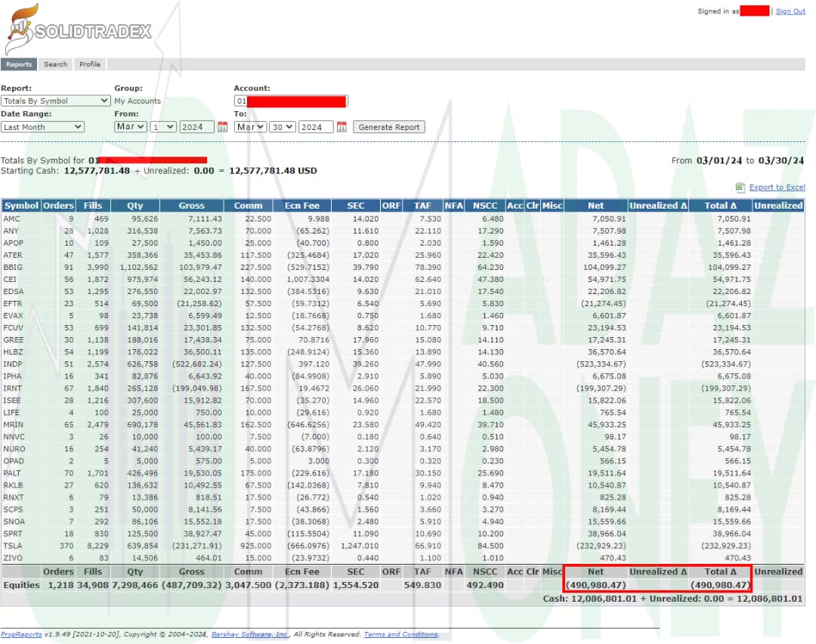Sort by the Symbol column header
This screenshot has height=644, width=816.
click(21, 206)
